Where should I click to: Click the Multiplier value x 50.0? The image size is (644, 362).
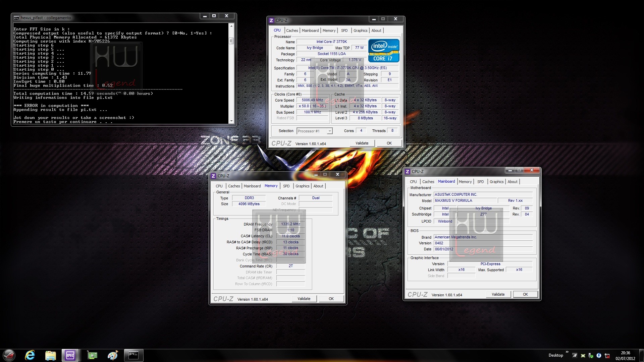(312, 106)
